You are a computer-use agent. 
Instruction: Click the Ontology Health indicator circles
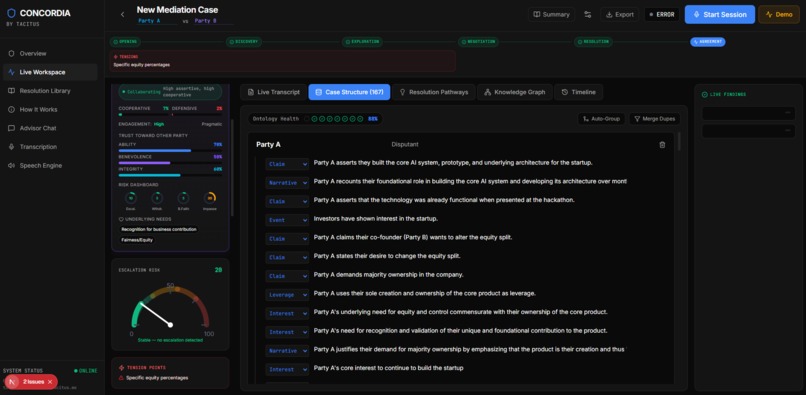click(334, 119)
